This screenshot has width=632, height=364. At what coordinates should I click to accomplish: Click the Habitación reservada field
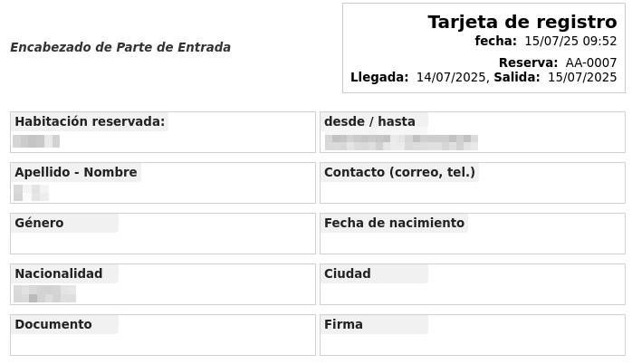(x=163, y=132)
